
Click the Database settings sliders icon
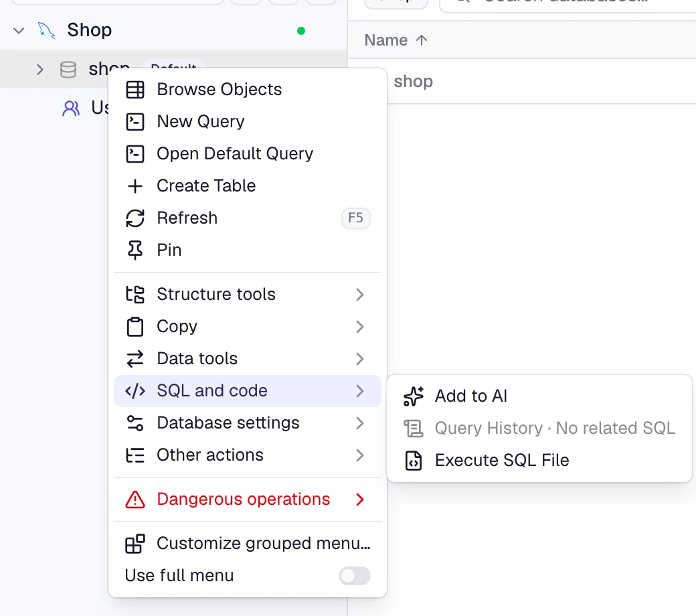click(x=135, y=422)
